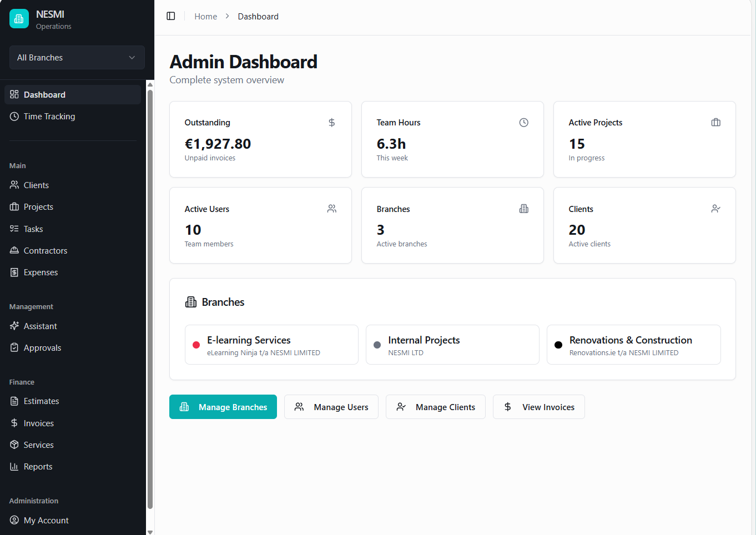Navigate to Services

tap(73, 445)
